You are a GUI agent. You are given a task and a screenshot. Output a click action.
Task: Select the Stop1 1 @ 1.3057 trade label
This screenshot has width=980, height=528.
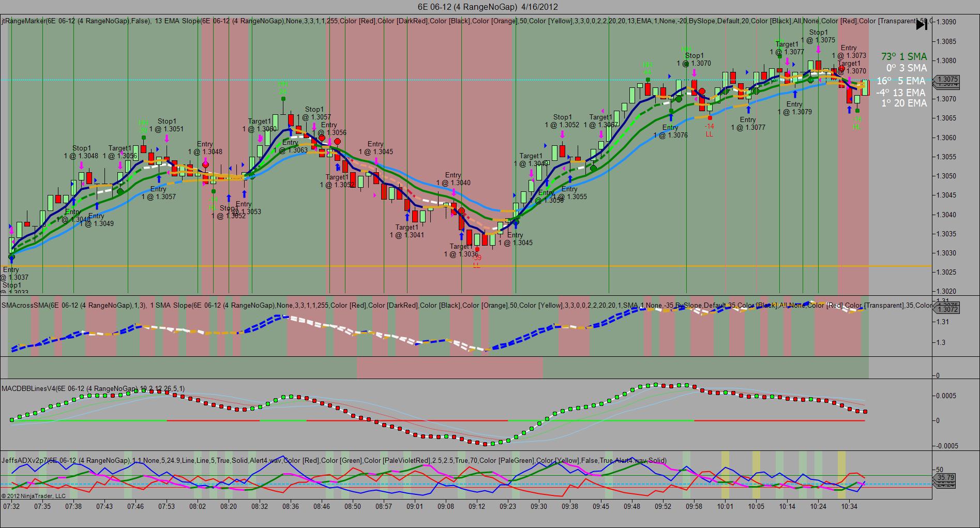pos(314,113)
